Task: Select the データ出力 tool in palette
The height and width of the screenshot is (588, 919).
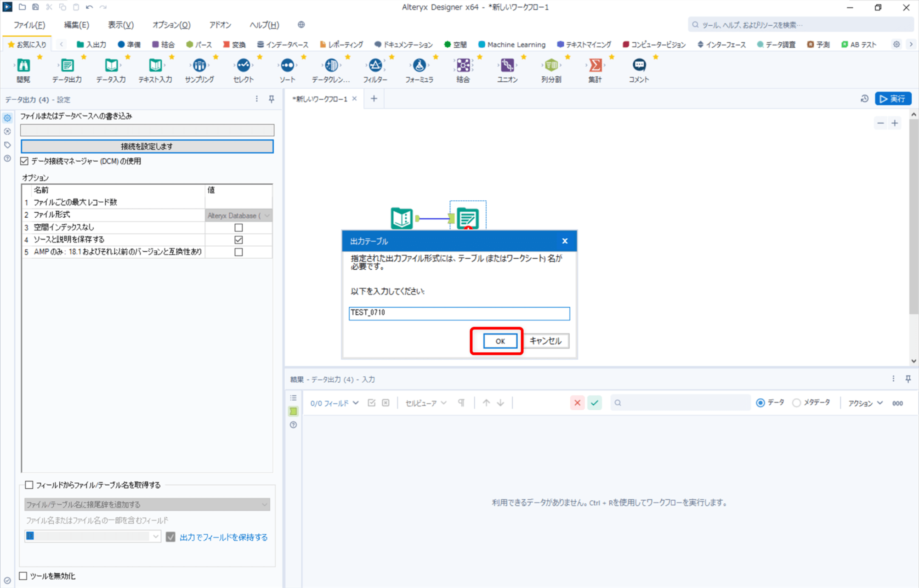Action: [x=68, y=66]
